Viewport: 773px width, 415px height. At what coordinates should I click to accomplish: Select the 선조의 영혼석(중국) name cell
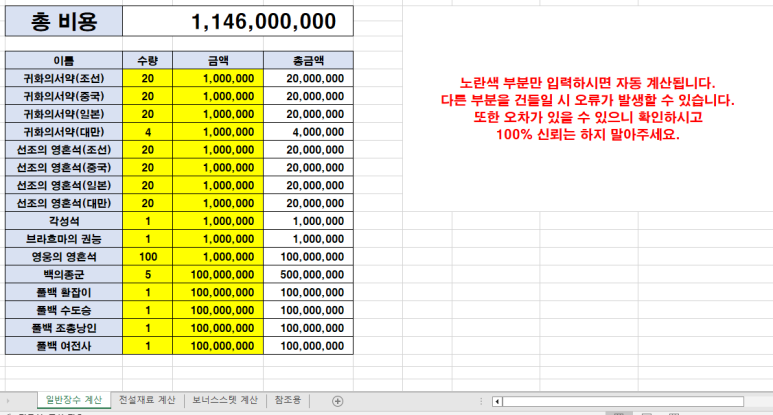pos(64,168)
